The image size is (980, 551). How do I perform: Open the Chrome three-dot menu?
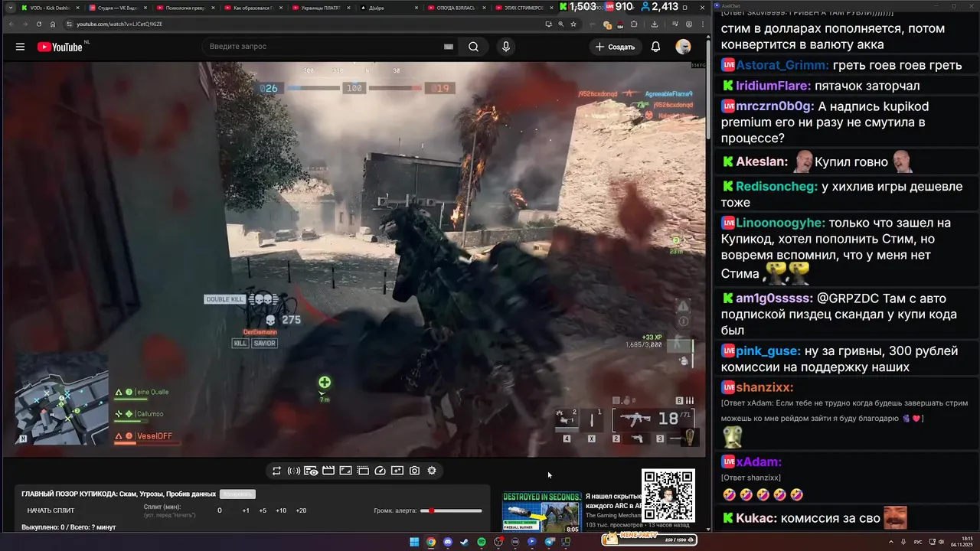[x=702, y=24]
